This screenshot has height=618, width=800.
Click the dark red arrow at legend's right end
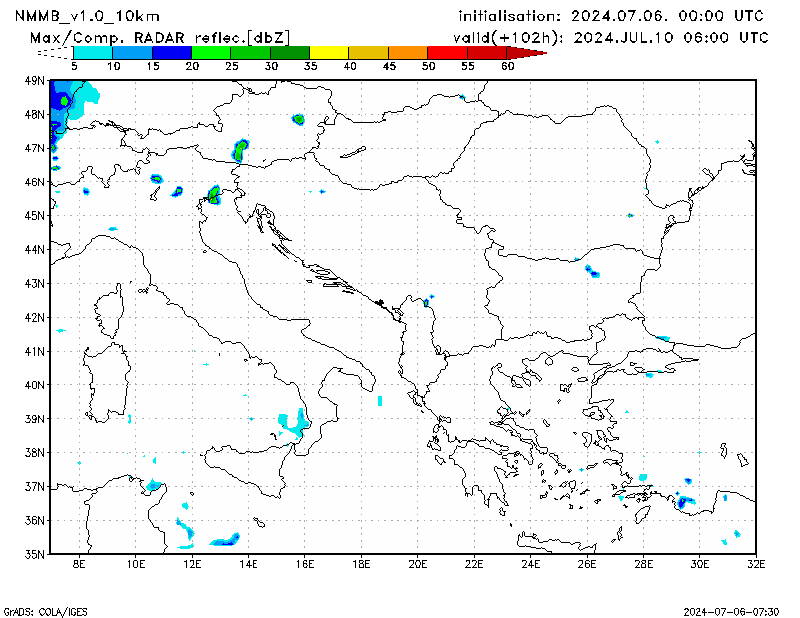tap(530, 52)
